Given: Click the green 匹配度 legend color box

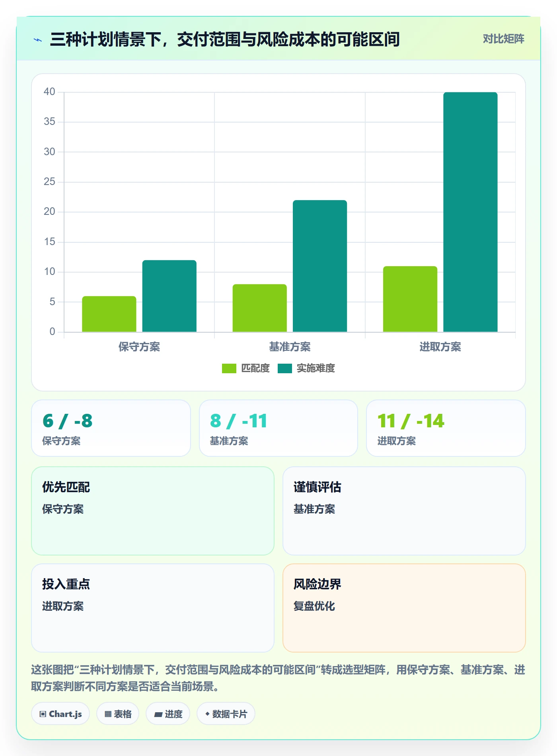Looking at the screenshot, I should 229,368.
